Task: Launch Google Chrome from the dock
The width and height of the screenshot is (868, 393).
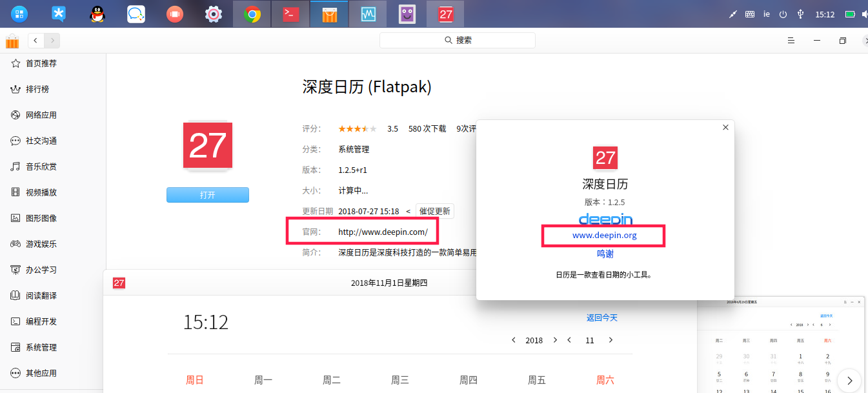Action: click(x=251, y=13)
